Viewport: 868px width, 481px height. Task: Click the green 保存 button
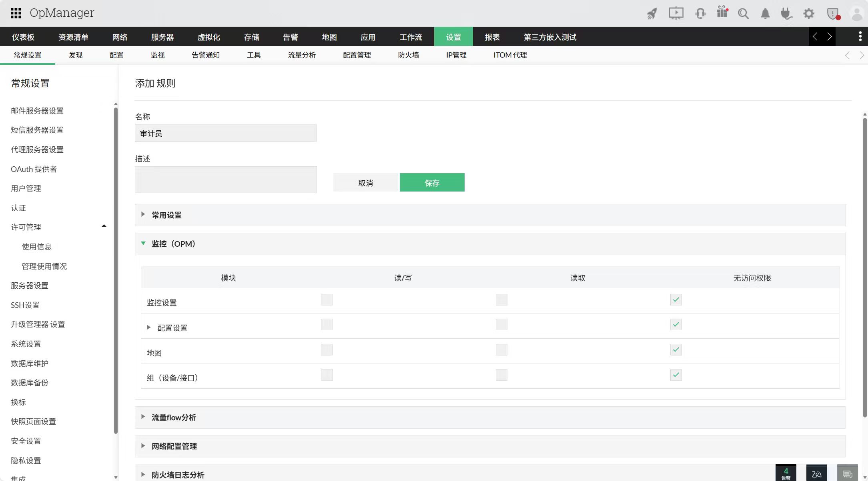[432, 183]
